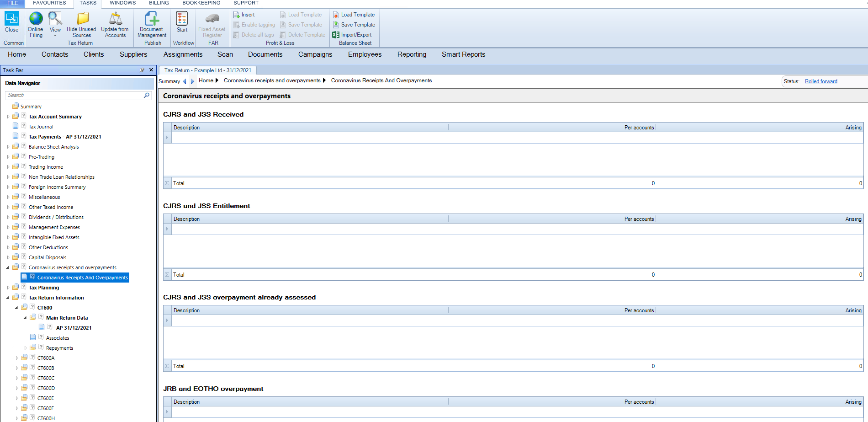The height and width of the screenshot is (422, 868).
Task: Click the Data Navigator search icon
Action: 147,95
